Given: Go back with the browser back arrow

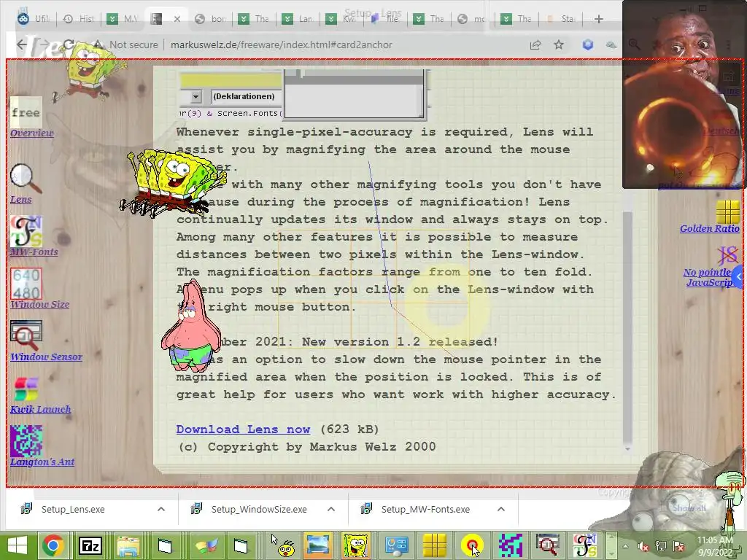Looking at the screenshot, I should tap(22, 44).
